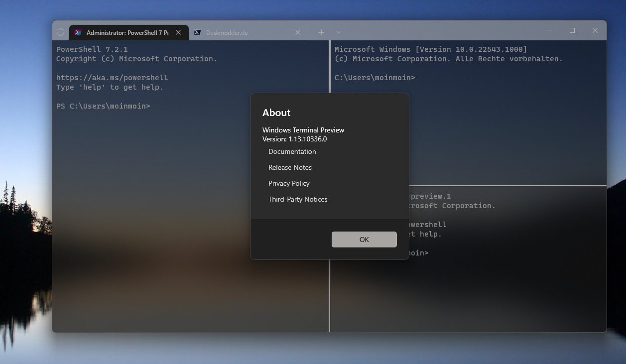
Task: Open a new tab with plus button
Action: click(321, 32)
